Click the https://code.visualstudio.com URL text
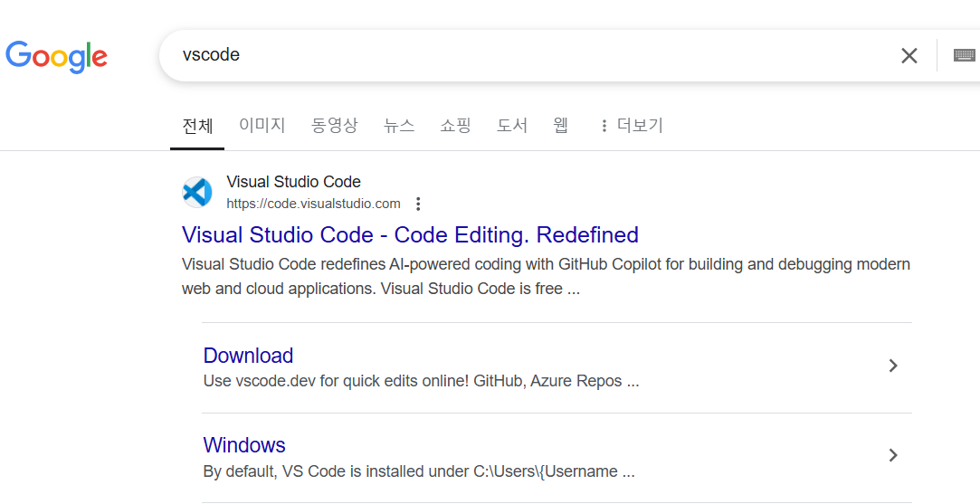980x504 pixels. (x=313, y=204)
